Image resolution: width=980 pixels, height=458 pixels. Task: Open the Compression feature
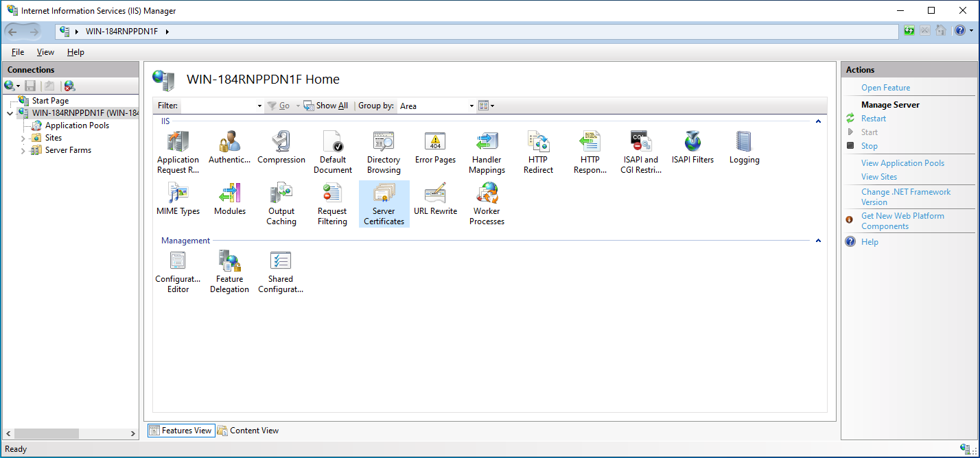(x=281, y=147)
